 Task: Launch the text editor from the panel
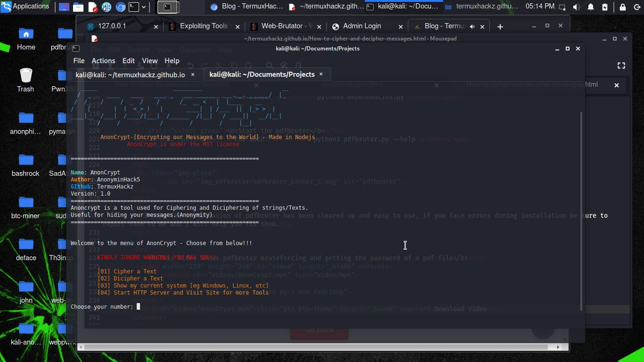92,7
